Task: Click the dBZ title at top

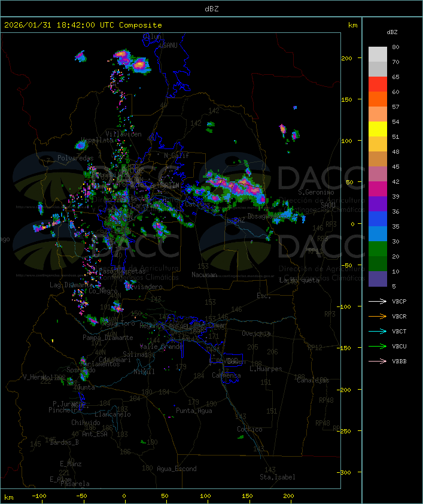Action: (x=211, y=8)
